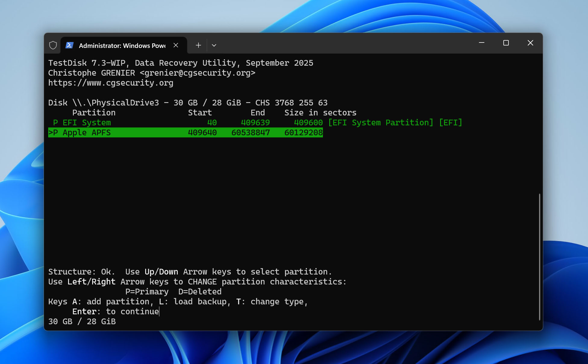Click the [EFI System Partition] label
The height and width of the screenshot is (364, 588).
pos(381,123)
